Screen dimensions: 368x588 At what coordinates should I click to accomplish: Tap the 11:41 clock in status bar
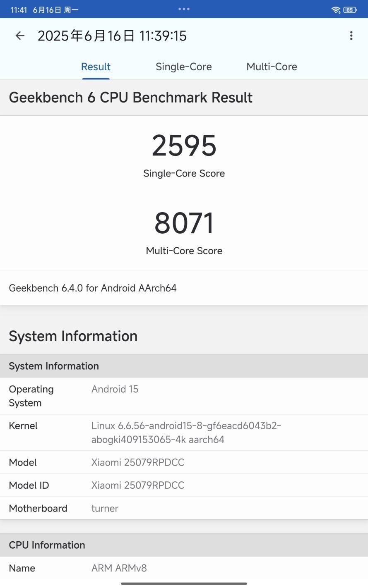[x=19, y=10]
